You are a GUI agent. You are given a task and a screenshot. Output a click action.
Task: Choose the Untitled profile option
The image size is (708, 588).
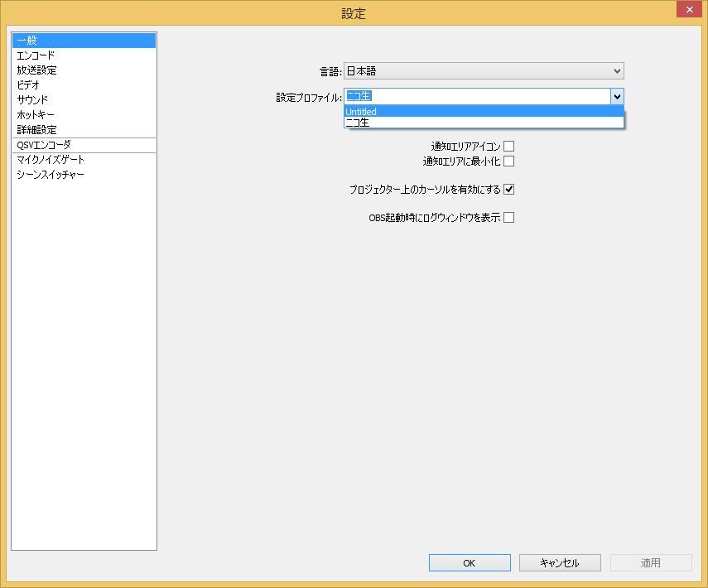click(x=484, y=111)
